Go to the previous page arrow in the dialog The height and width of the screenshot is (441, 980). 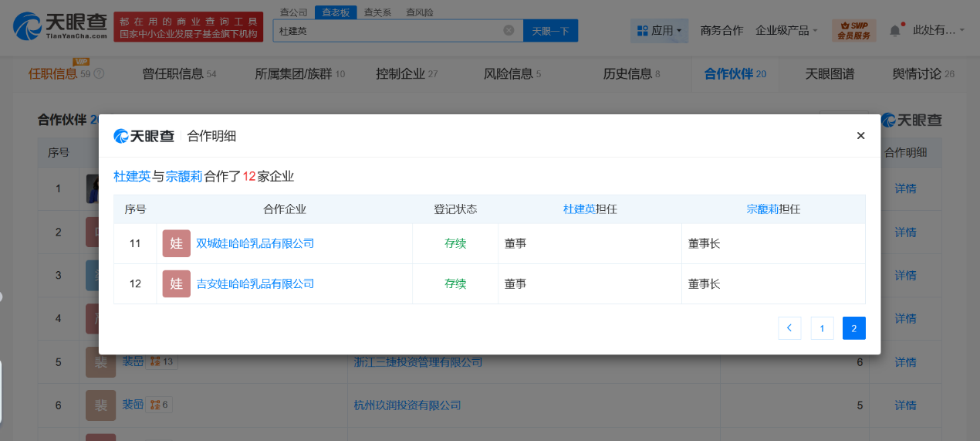click(x=789, y=328)
